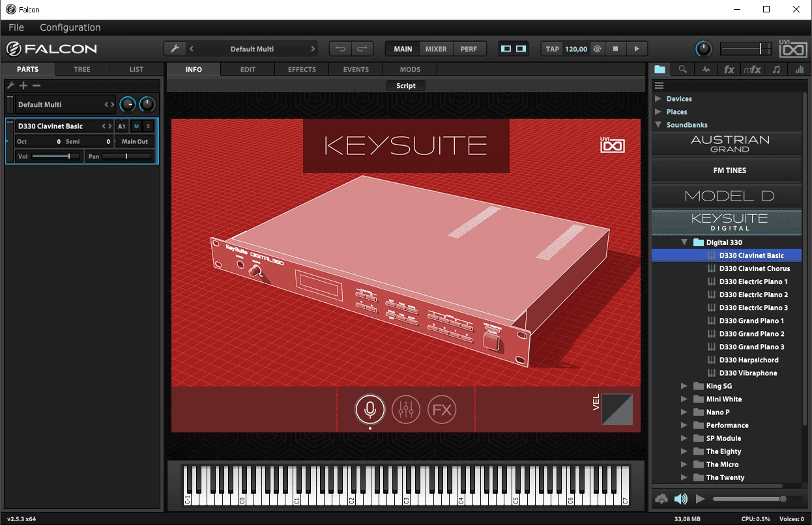Screen dimensions: 812x525
Task: Select D330 Grand Piano 1 preset
Action: click(751, 320)
